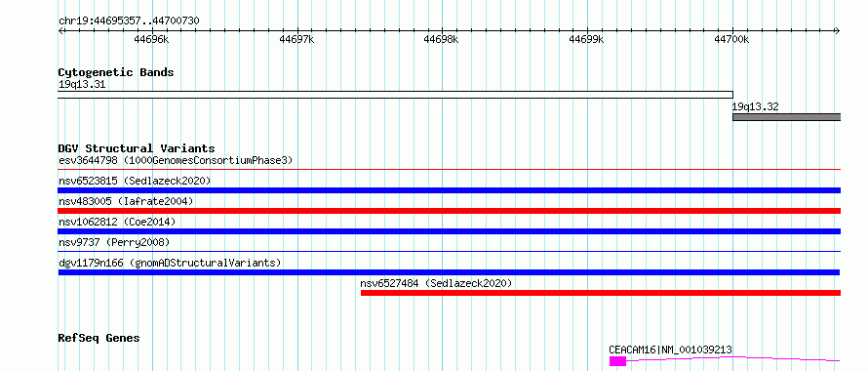The height and width of the screenshot is (371, 868).
Task: Open esv3644798 (1000GenomesConsortiumPhase3) label
Action: [x=176, y=160]
